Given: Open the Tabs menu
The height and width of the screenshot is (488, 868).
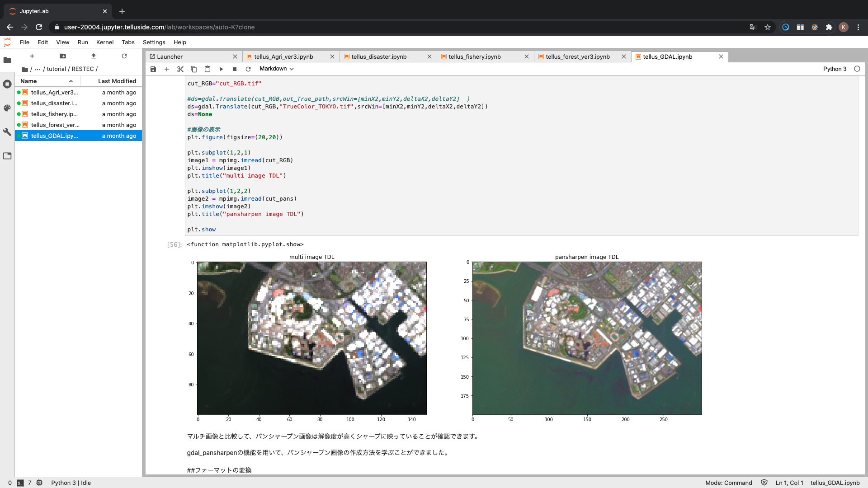Looking at the screenshot, I should coord(128,42).
